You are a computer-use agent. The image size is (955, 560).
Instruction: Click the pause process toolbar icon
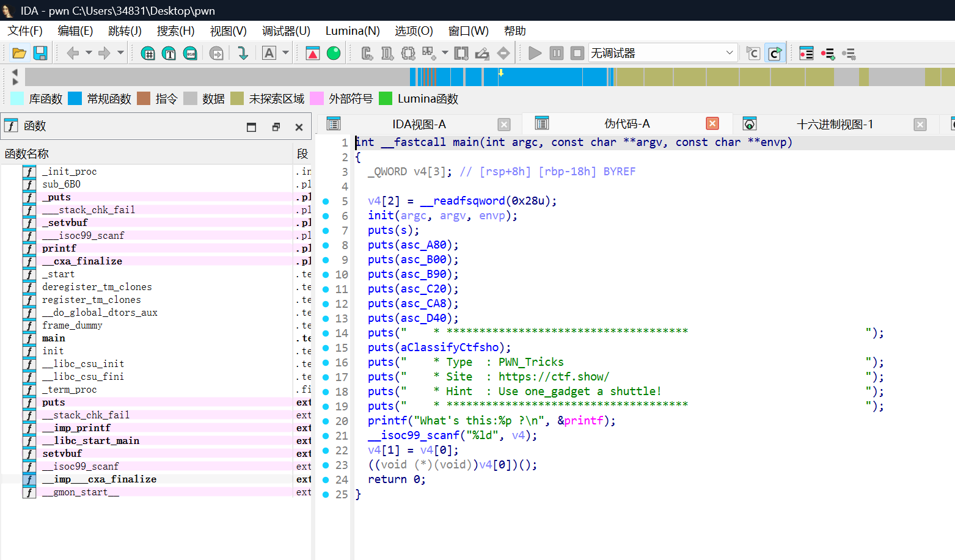click(557, 53)
